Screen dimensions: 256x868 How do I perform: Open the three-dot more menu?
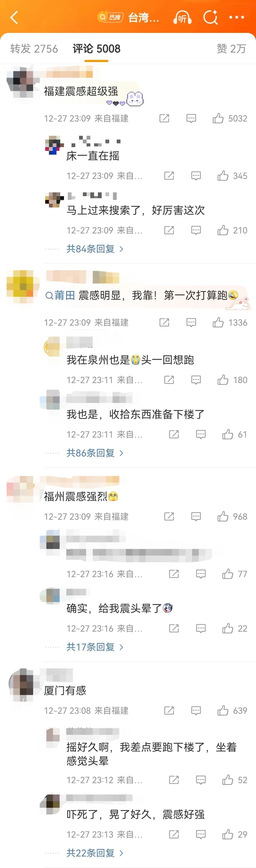[237, 17]
